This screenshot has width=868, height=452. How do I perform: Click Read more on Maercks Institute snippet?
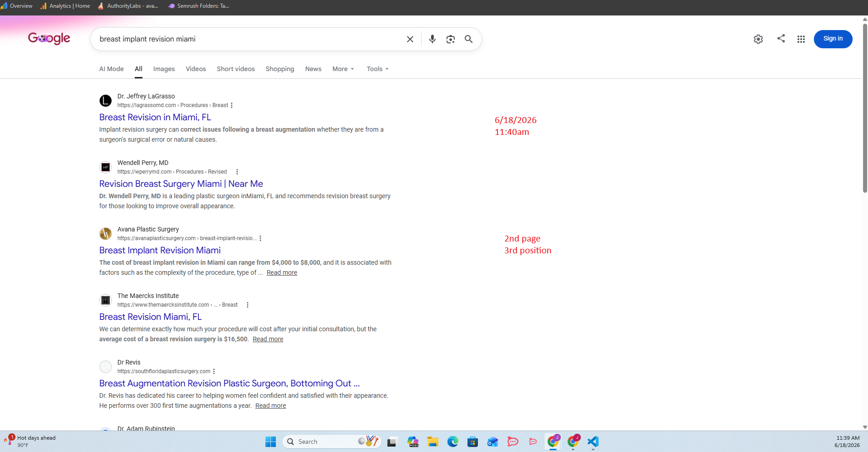(268, 339)
